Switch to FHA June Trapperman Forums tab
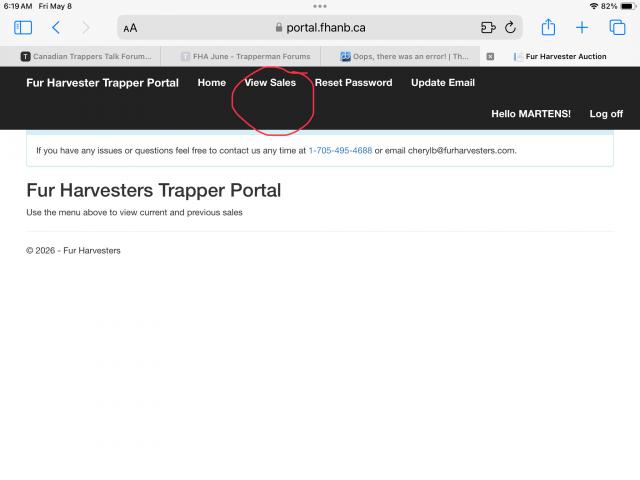Screen dimensions: 640x480 point(241,56)
